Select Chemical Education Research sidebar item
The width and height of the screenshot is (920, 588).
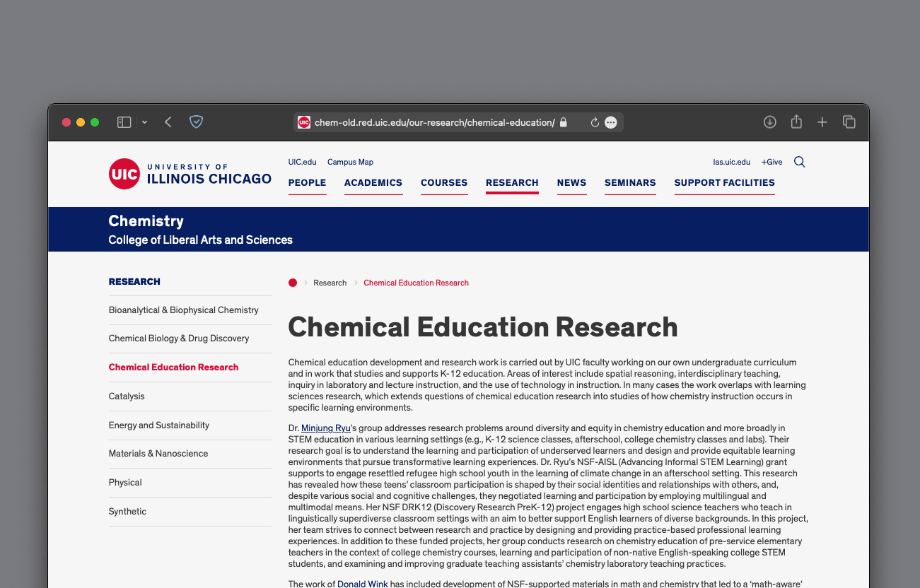(x=174, y=367)
